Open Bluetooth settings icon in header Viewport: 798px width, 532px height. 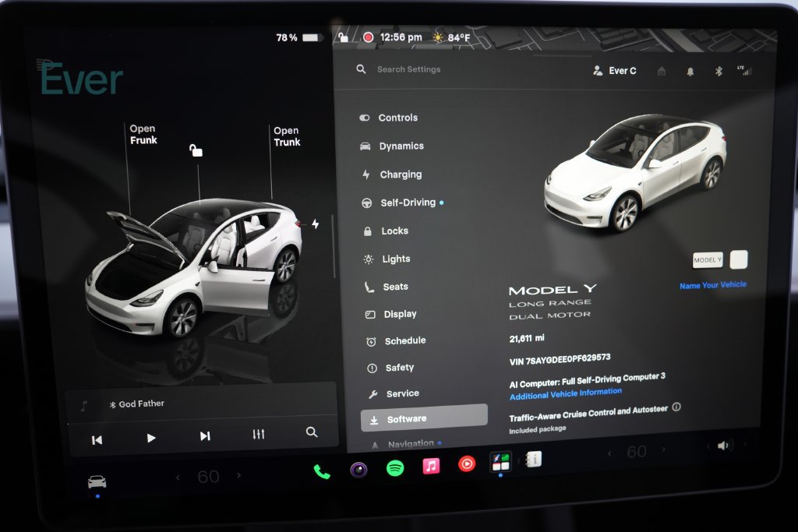(719, 71)
